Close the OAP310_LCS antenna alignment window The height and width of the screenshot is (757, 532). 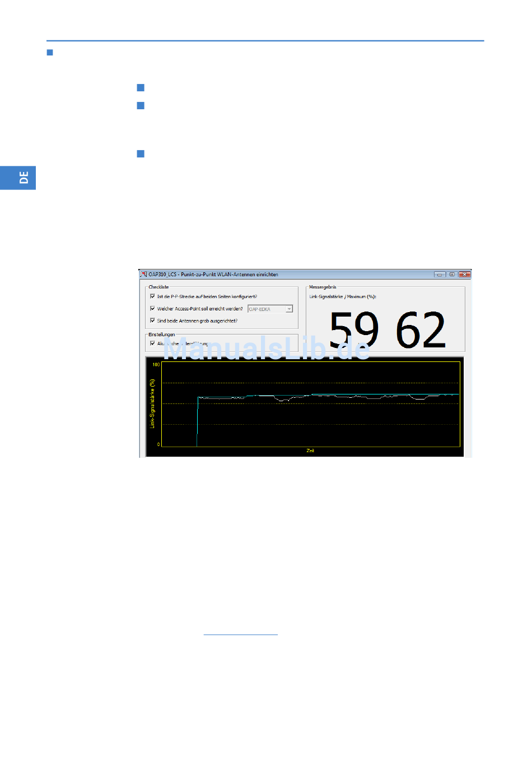(x=464, y=275)
